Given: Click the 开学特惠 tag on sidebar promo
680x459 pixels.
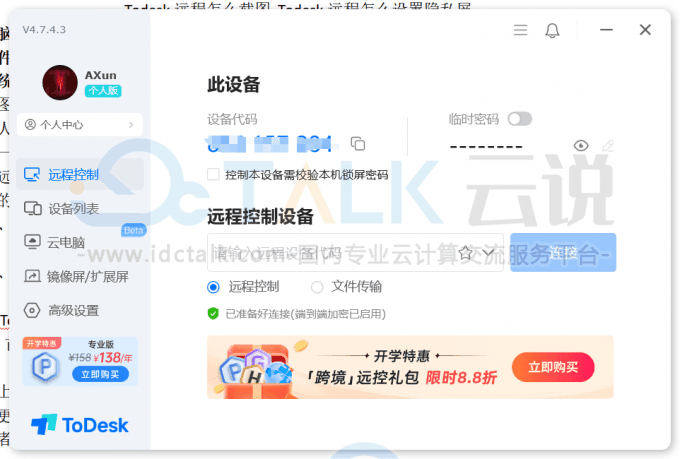Looking at the screenshot, I should pyautogui.click(x=42, y=344).
